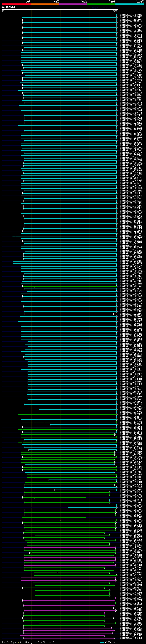
Task: Select the UniRef100_B4G7Y9 label
Action: (x=131, y=263)
